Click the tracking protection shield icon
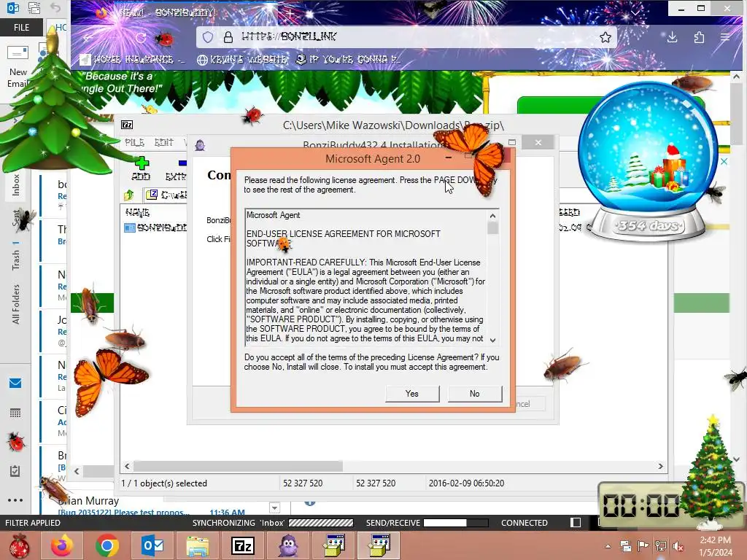Screen dimensions: 747x560 tap(208, 37)
